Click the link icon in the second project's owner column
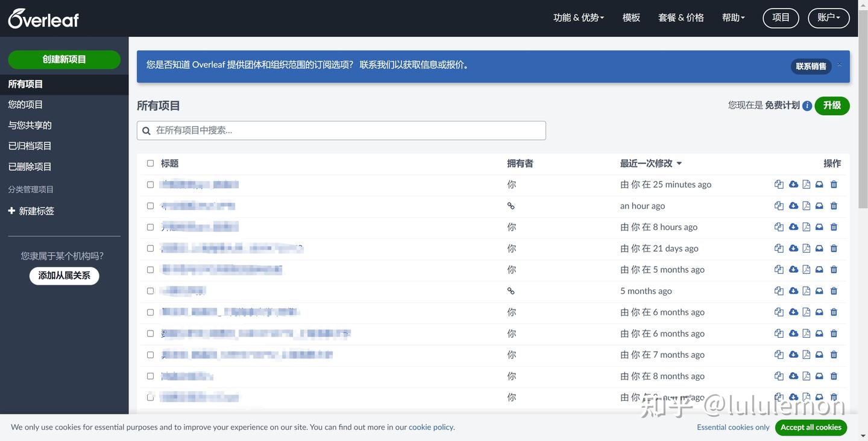This screenshot has width=868, height=441. pyautogui.click(x=511, y=205)
